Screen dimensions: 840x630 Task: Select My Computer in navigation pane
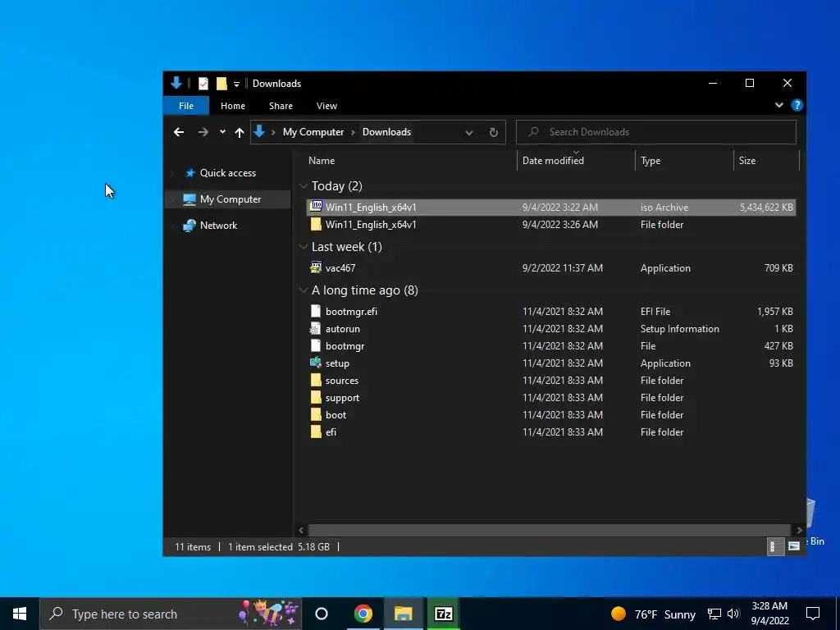coord(230,199)
